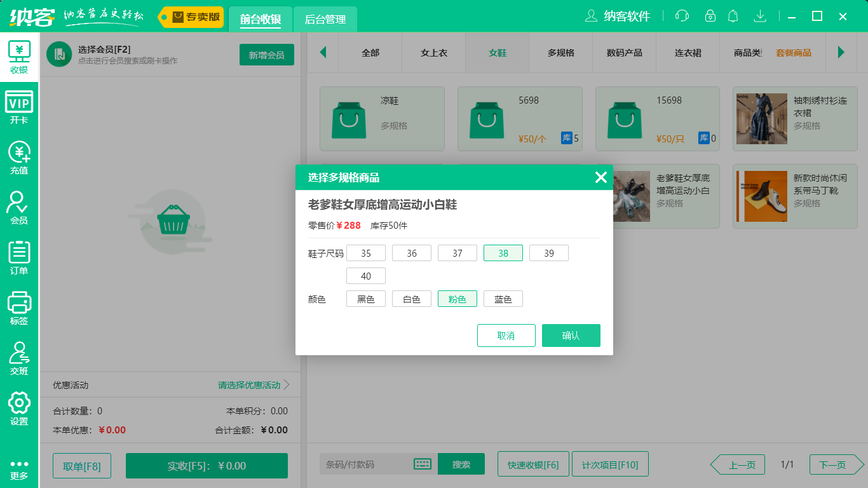868x488 pixels.
Task: Open the 套餐商品 category tab
Action: pos(794,53)
